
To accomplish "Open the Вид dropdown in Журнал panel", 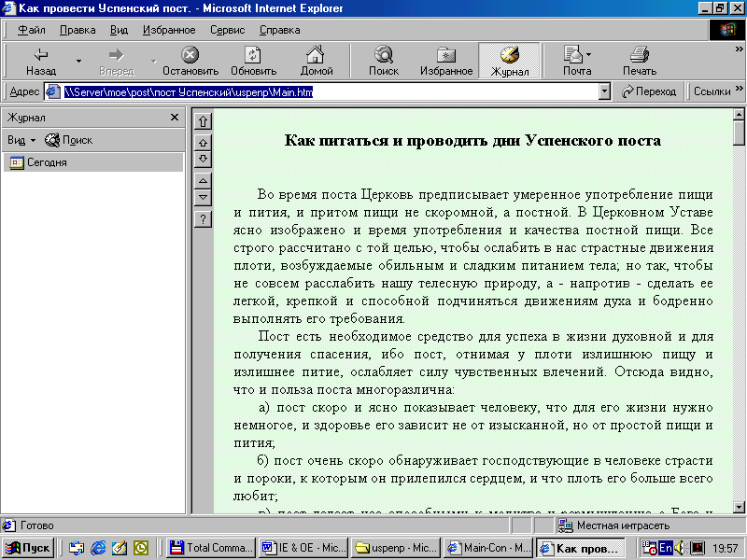I will click(21, 140).
